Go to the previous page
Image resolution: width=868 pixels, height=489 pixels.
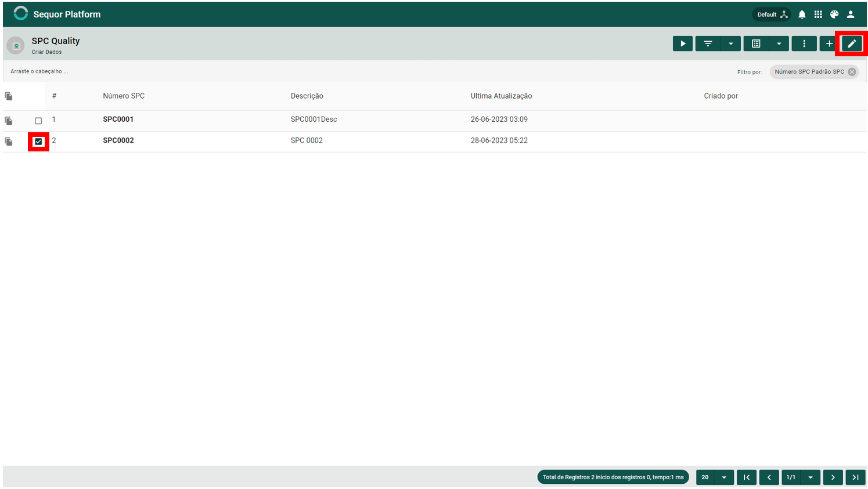[769, 477]
